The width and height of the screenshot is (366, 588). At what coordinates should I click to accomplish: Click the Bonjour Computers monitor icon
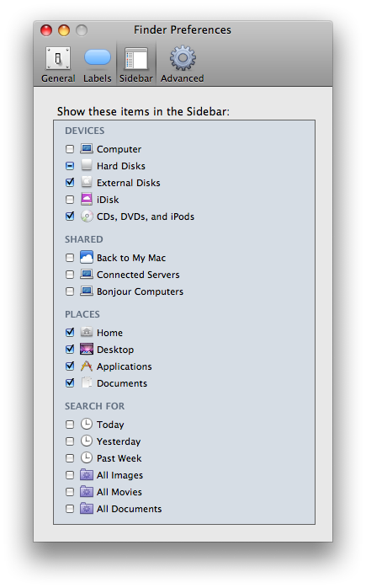pyautogui.click(x=87, y=291)
